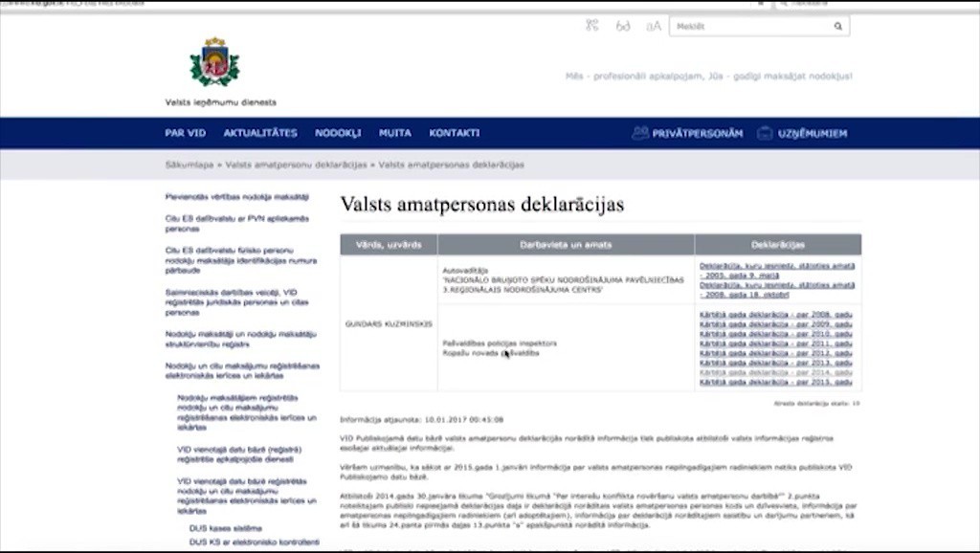This screenshot has width=980, height=553.
Task: Click inside the Meklēt search field
Action: [751, 26]
